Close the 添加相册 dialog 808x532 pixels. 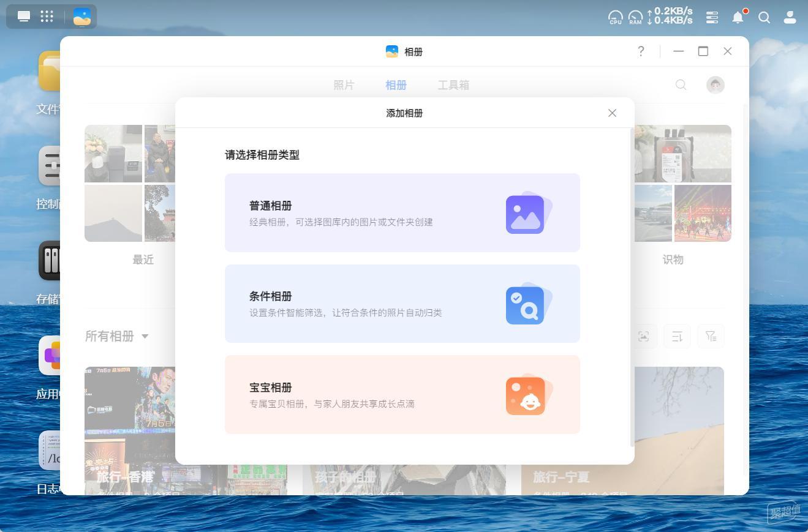tap(612, 113)
